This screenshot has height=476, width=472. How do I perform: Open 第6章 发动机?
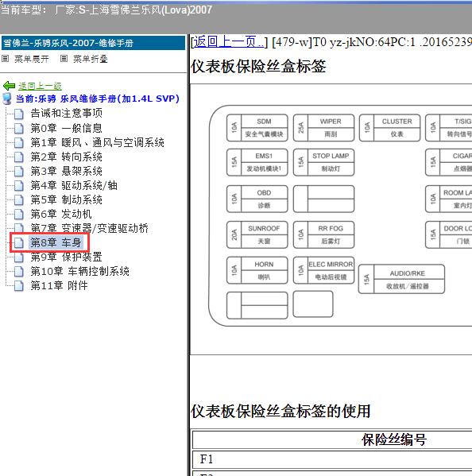61,214
